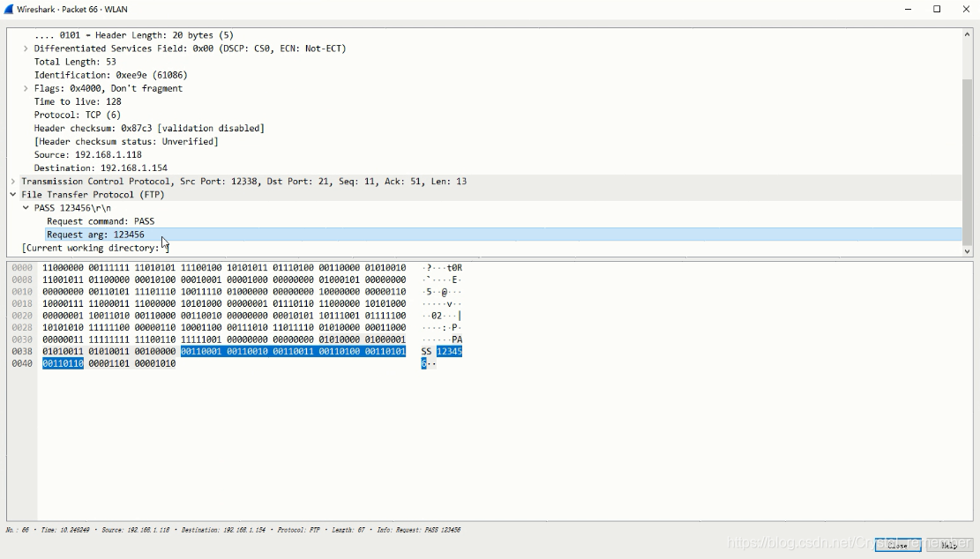Screen dimensions: 980x559
Task: Click byte 00001010 on row 0040
Action: (155, 363)
